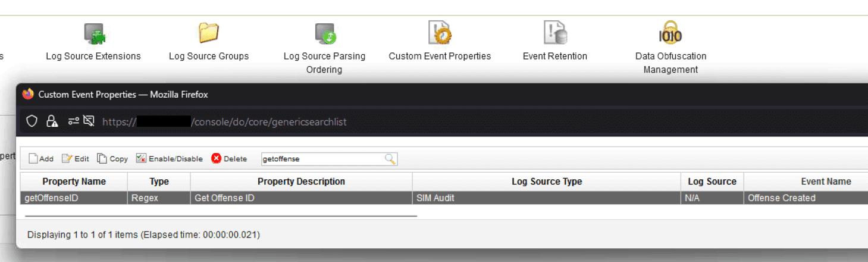Click the Offense Created event cell

pos(806,198)
